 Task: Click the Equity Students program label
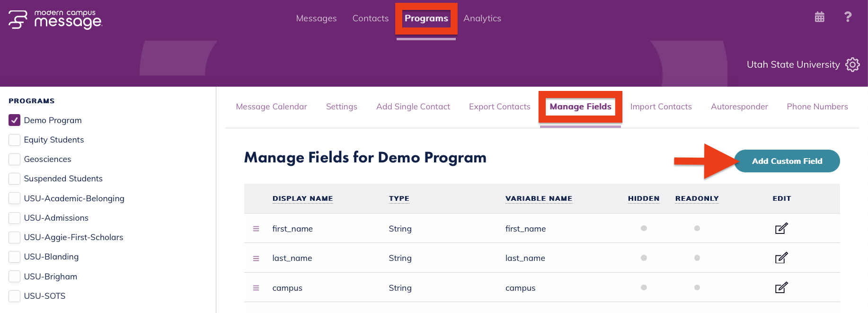pos(54,140)
